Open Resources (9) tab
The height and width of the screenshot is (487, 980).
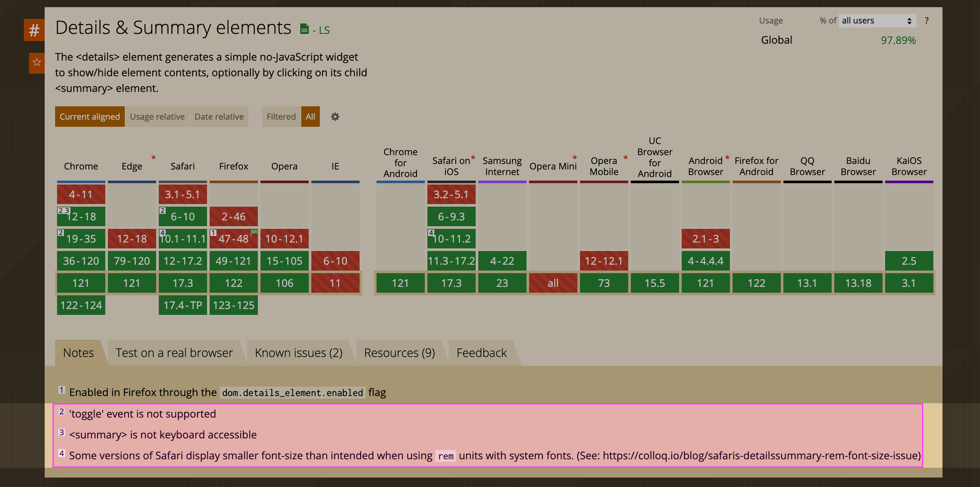click(x=399, y=353)
